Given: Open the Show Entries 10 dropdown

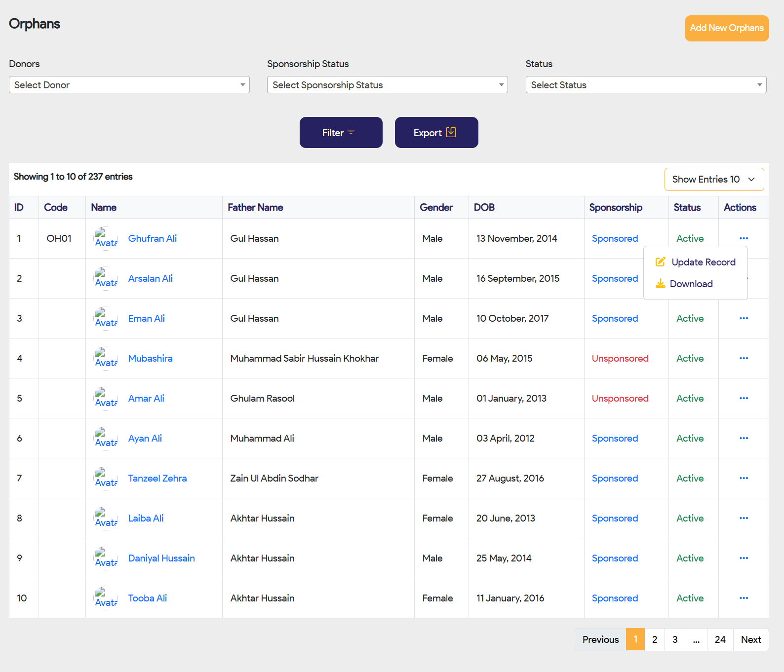Looking at the screenshot, I should [x=714, y=179].
